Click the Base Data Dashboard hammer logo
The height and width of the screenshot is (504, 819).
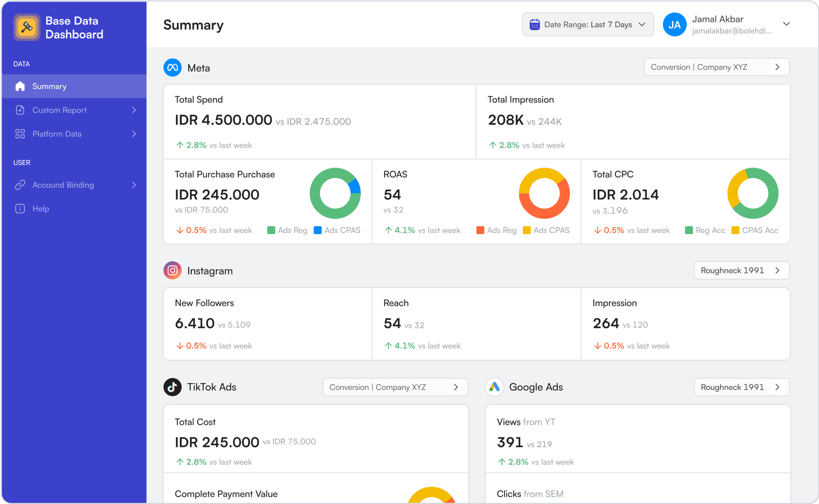pyautogui.click(x=27, y=27)
